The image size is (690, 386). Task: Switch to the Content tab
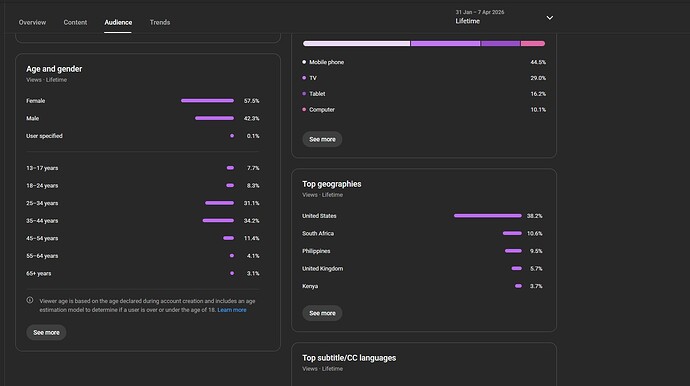coord(75,22)
